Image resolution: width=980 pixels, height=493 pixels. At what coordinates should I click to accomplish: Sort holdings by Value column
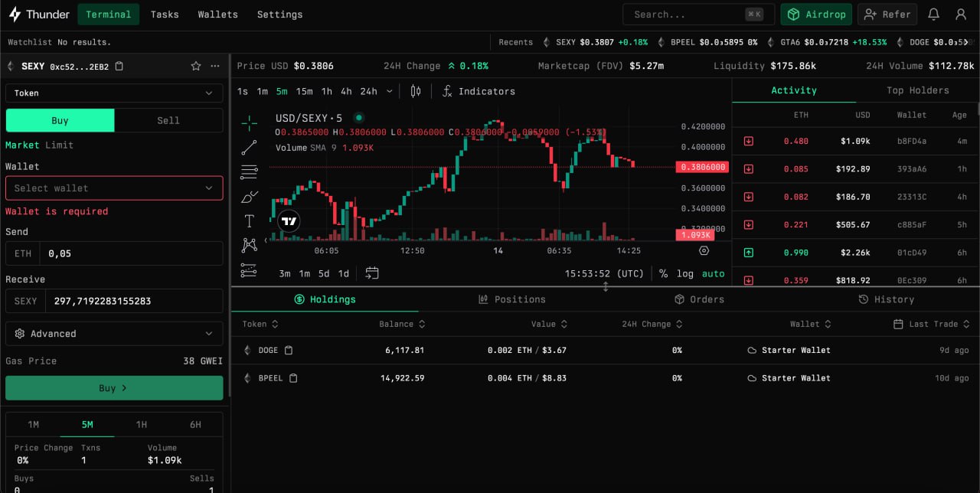pyautogui.click(x=549, y=324)
